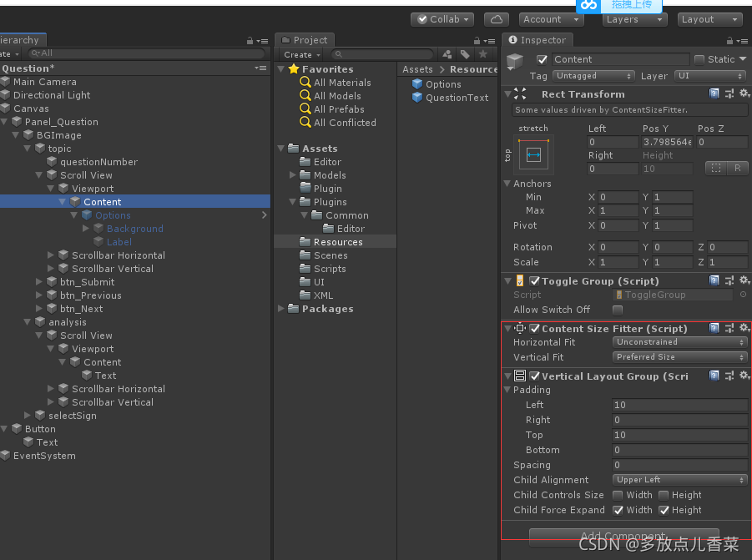The width and height of the screenshot is (752, 560).
Task: Switch to the Inspector tab
Action: (538, 40)
